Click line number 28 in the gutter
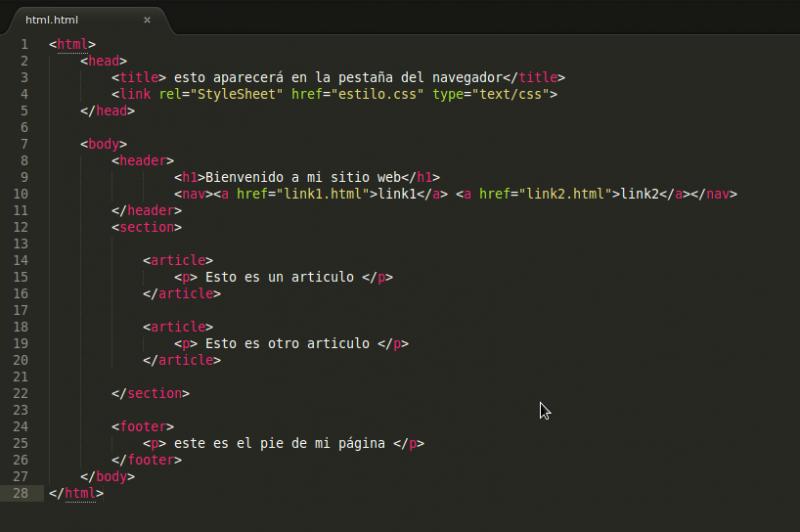800x532 pixels. pos(20,493)
